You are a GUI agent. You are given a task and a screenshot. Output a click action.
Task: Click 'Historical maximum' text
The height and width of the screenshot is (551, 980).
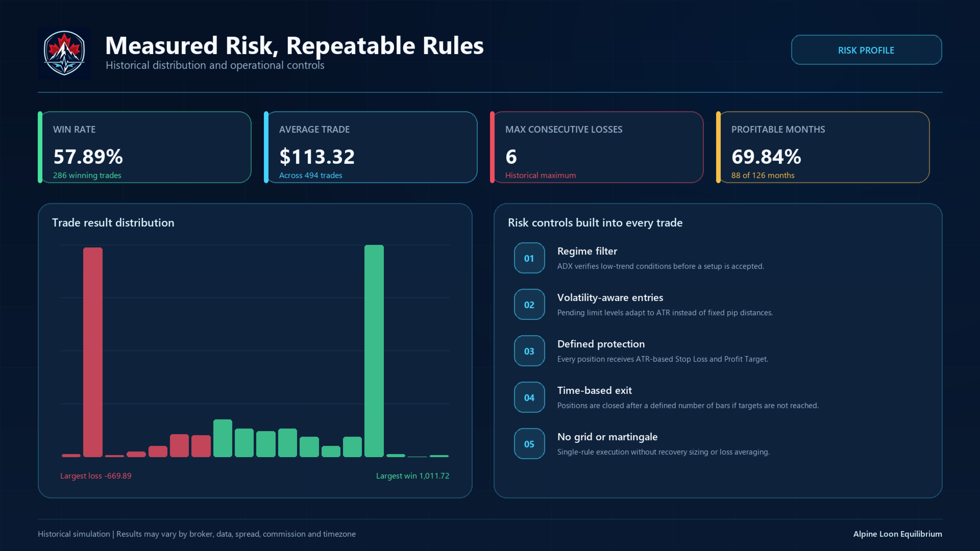[541, 175]
